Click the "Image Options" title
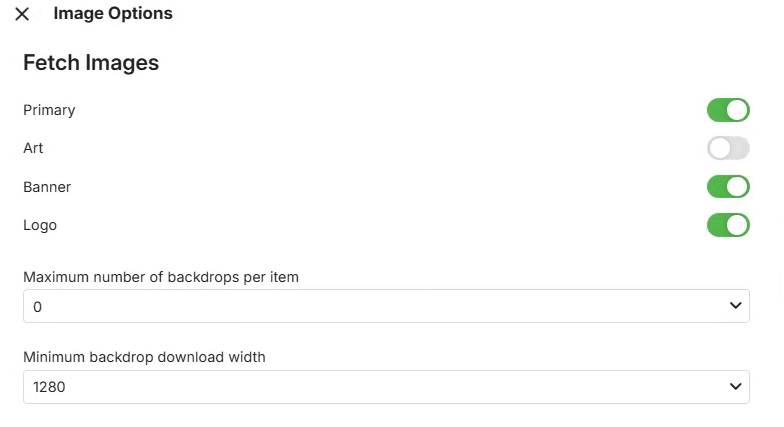Viewport: 784px width, 427px height. 113,14
